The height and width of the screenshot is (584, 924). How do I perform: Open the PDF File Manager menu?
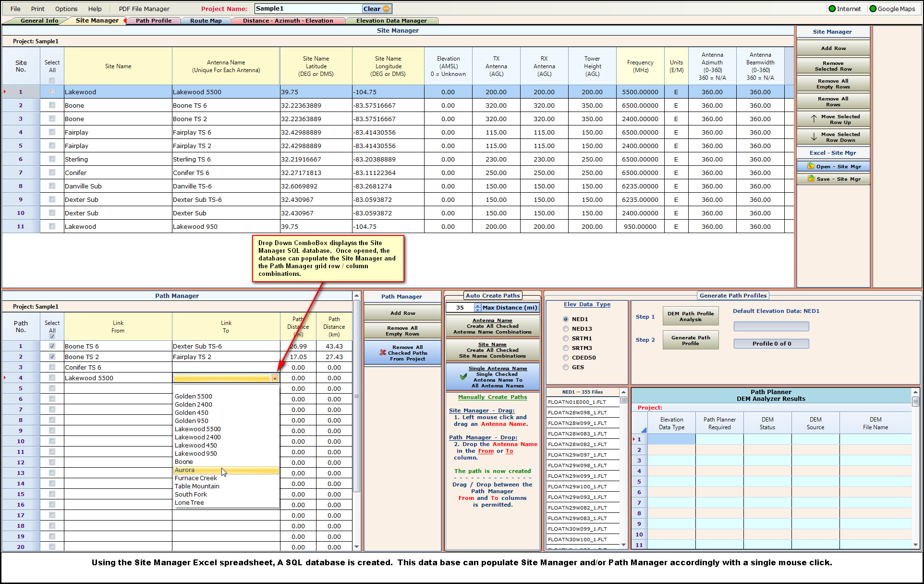tap(144, 9)
